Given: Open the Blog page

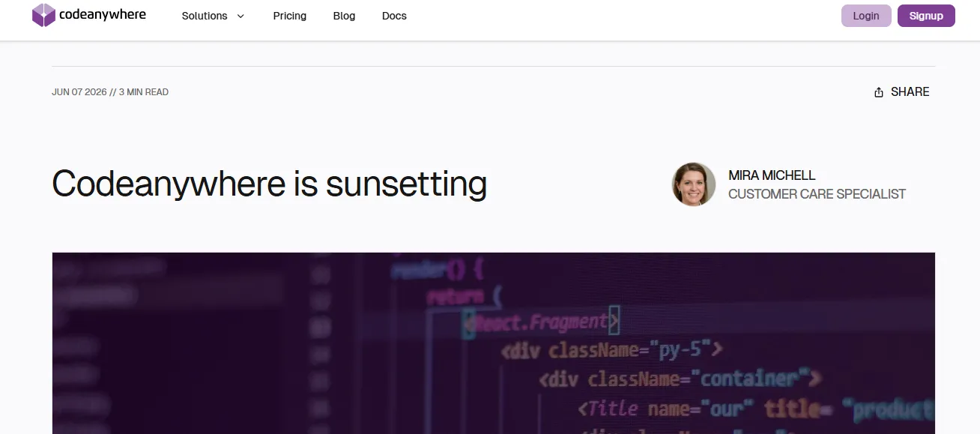Looking at the screenshot, I should [345, 16].
